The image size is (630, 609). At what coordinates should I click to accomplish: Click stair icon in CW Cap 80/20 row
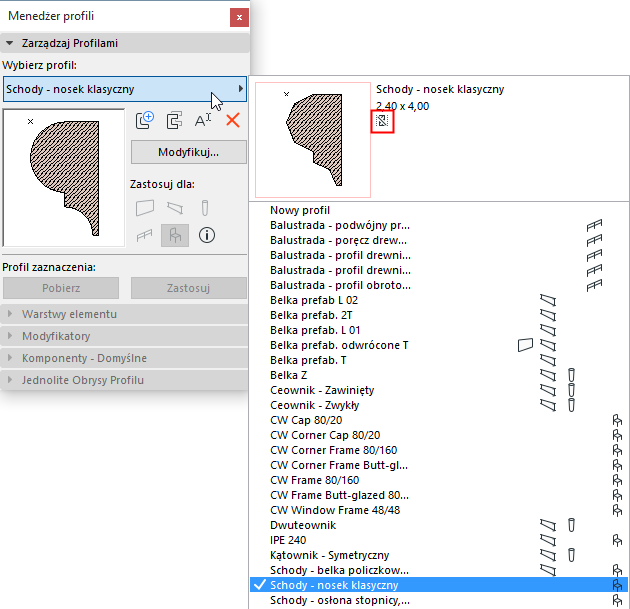pos(617,420)
